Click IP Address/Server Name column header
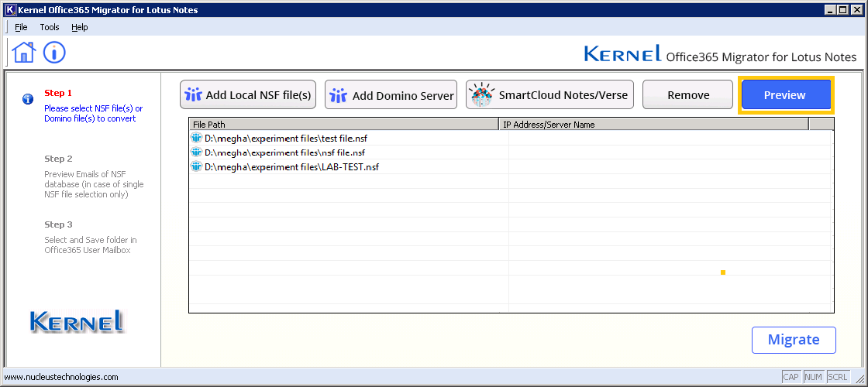 point(654,125)
